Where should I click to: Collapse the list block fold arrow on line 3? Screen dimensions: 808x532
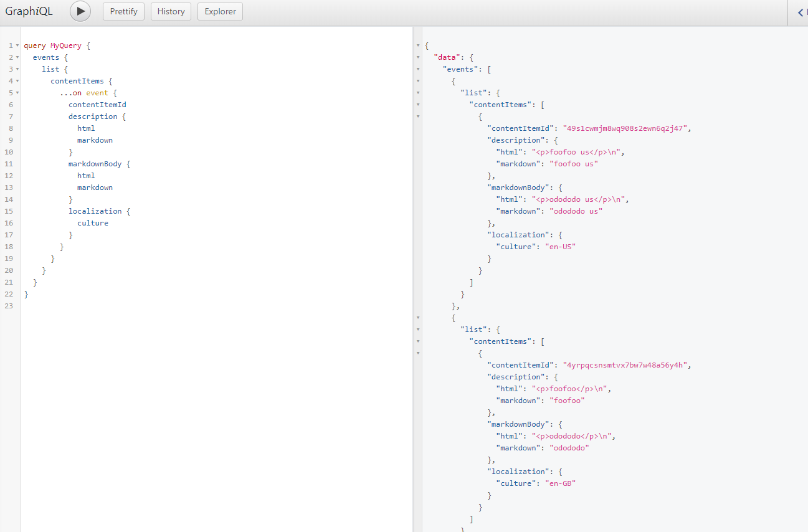[x=17, y=69]
